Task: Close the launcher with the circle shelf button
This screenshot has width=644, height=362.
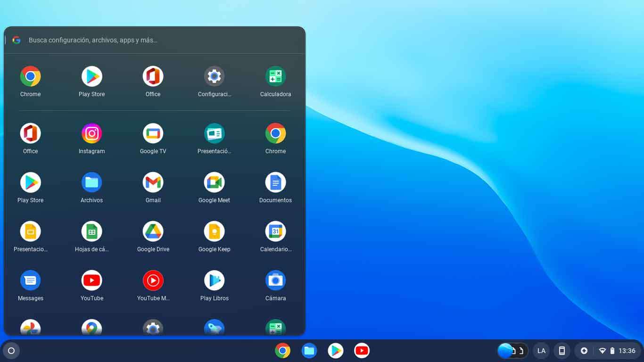Action: pyautogui.click(x=11, y=351)
